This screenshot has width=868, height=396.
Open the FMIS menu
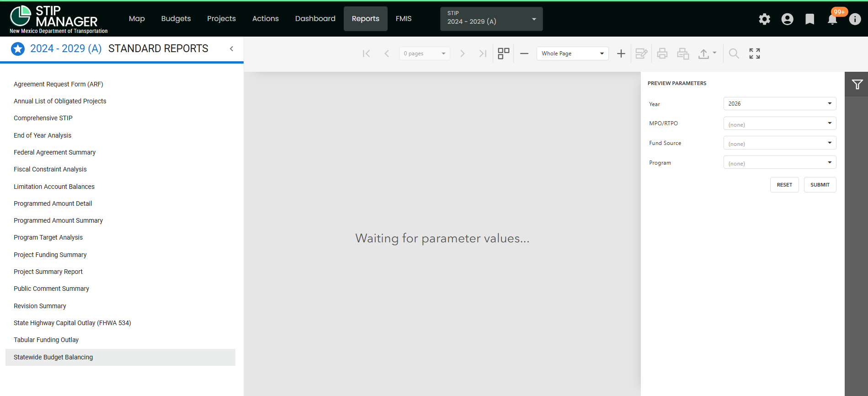click(404, 19)
